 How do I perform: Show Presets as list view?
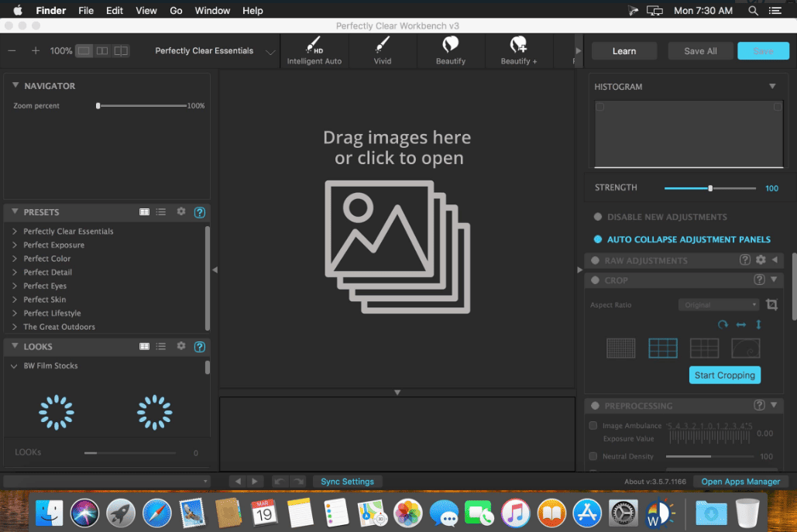[x=161, y=212]
